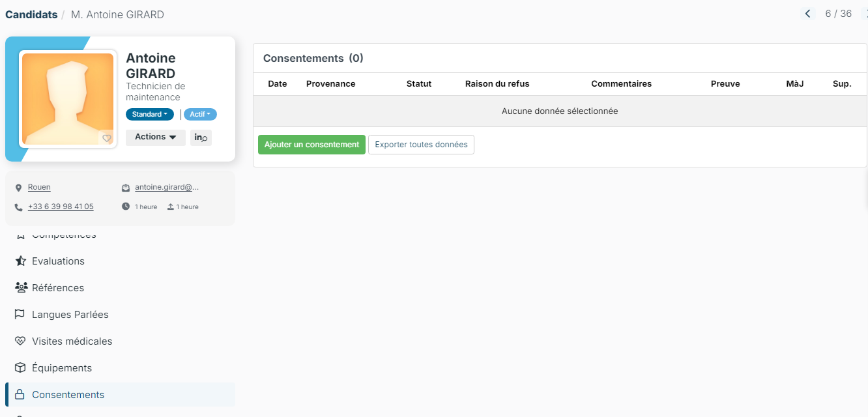Click the Provenance column header
Screen dimensions: 868x417
point(331,84)
